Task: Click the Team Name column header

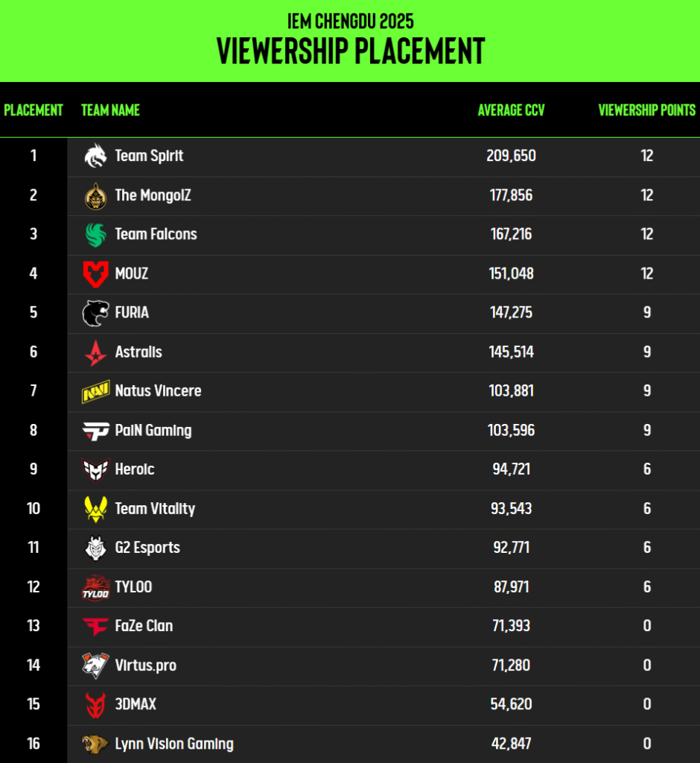Action: click(110, 110)
